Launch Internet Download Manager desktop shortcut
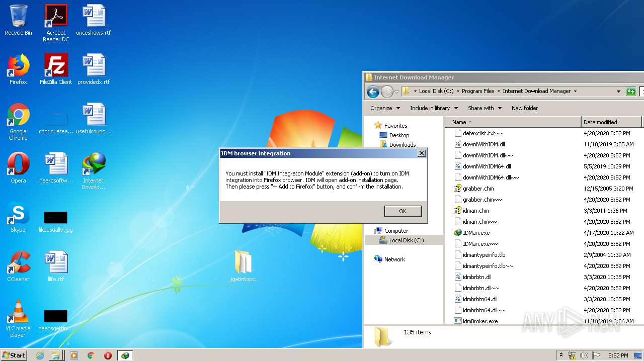644x362 pixels. click(94, 171)
